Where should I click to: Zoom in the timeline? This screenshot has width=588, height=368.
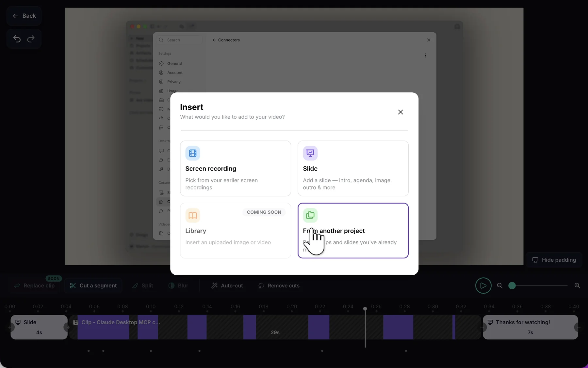click(x=577, y=285)
